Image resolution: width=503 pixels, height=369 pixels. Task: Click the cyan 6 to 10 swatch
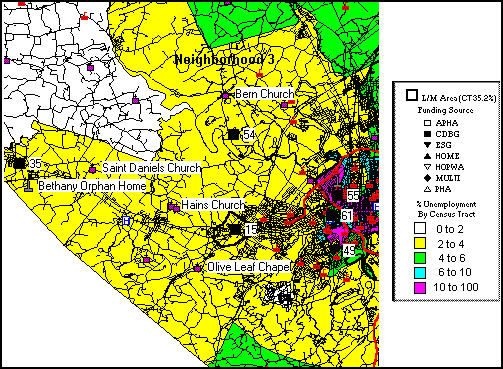tap(420, 273)
